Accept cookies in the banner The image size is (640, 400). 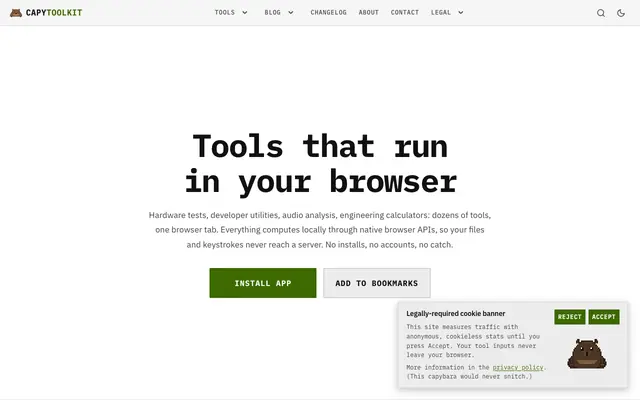pyautogui.click(x=604, y=317)
